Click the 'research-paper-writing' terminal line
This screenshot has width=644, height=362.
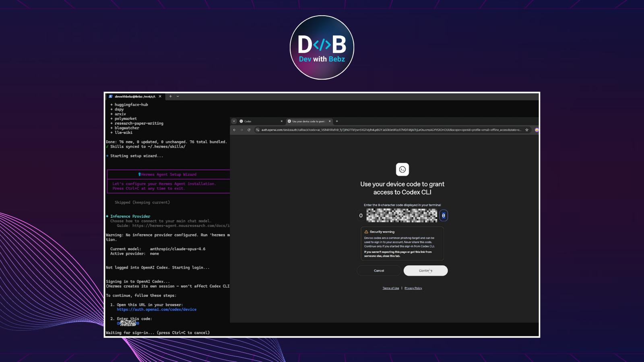pos(139,123)
